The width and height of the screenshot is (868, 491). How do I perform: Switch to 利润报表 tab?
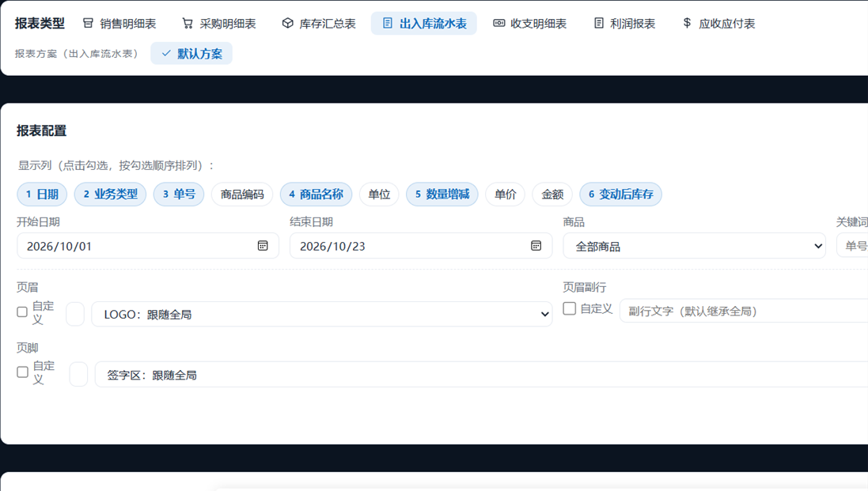[x=624, y=23]
